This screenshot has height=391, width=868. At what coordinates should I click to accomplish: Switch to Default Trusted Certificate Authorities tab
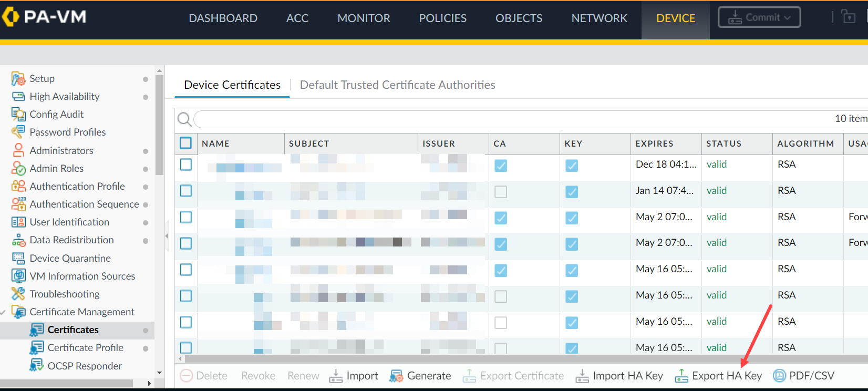pos(397,85)
